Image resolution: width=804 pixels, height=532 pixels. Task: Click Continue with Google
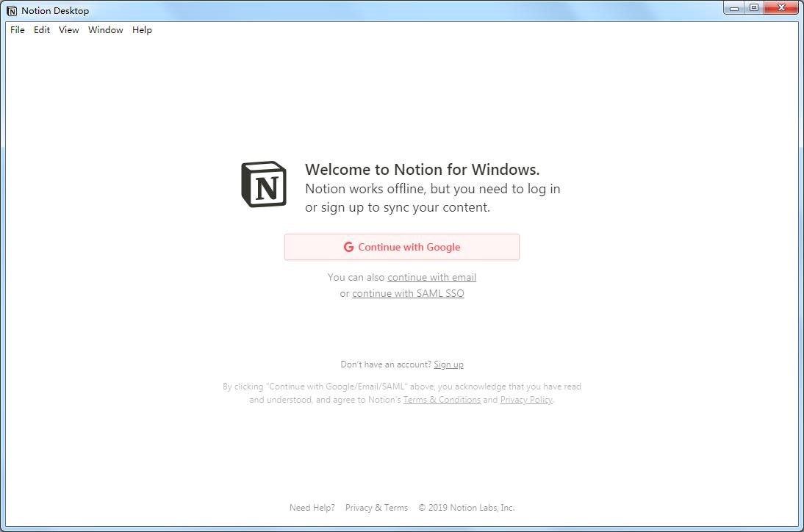pos(401,247)
